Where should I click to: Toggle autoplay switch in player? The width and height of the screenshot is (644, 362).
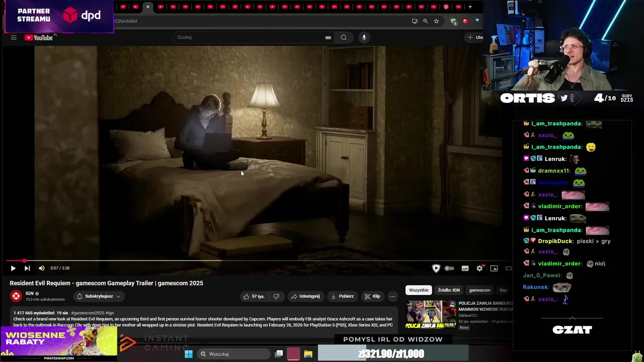coord(449,268)
